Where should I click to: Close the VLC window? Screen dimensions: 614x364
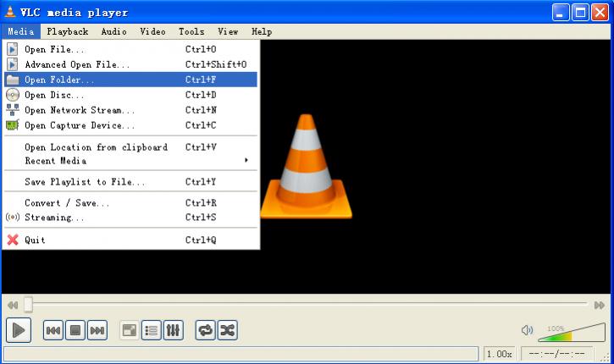[x=600, y=13]
